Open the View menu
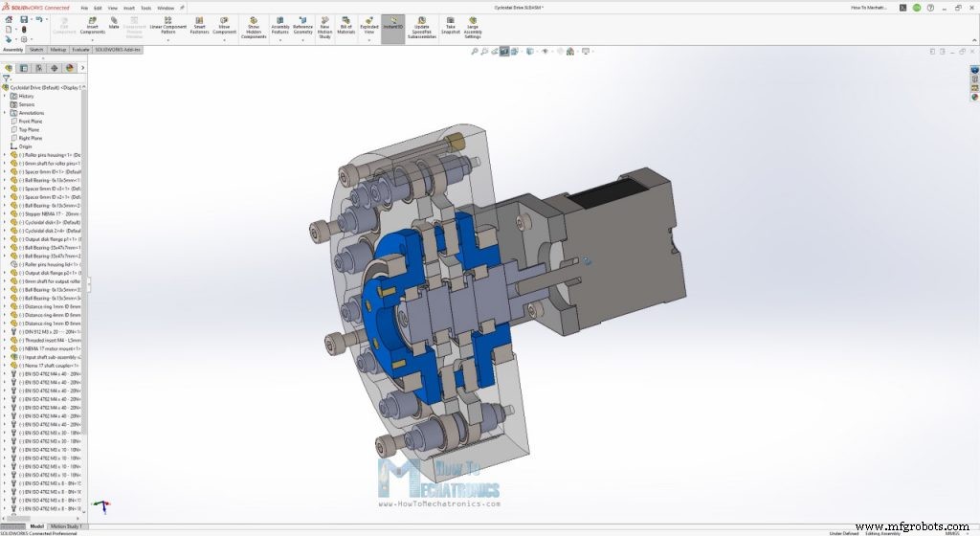 coord(113,8)
